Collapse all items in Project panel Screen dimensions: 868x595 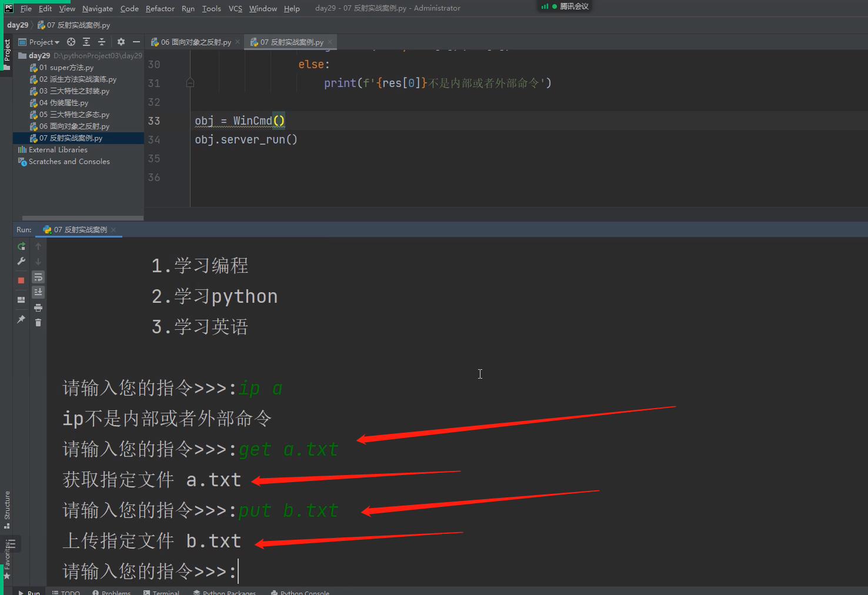[x=102, y=42]
